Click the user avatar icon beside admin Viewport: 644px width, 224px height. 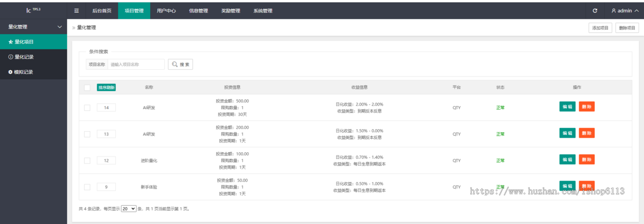pos(614,11)
